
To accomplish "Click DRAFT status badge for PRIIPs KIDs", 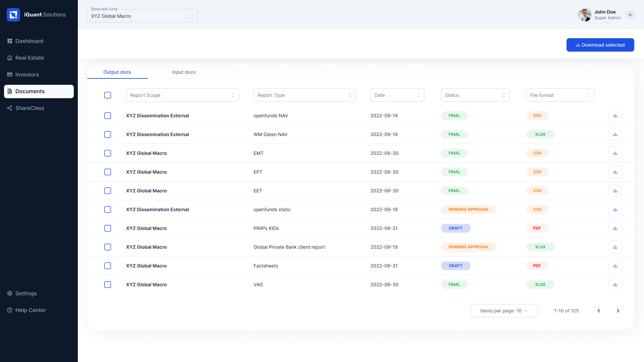I will pos(455,228).
